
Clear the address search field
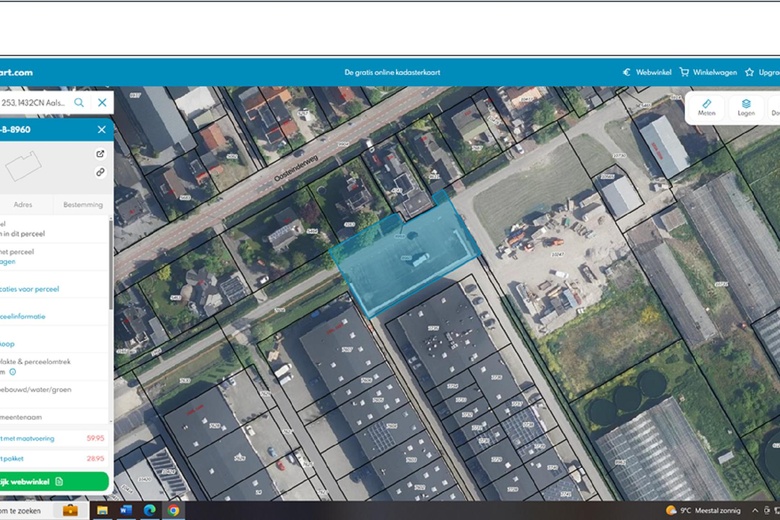102,102
